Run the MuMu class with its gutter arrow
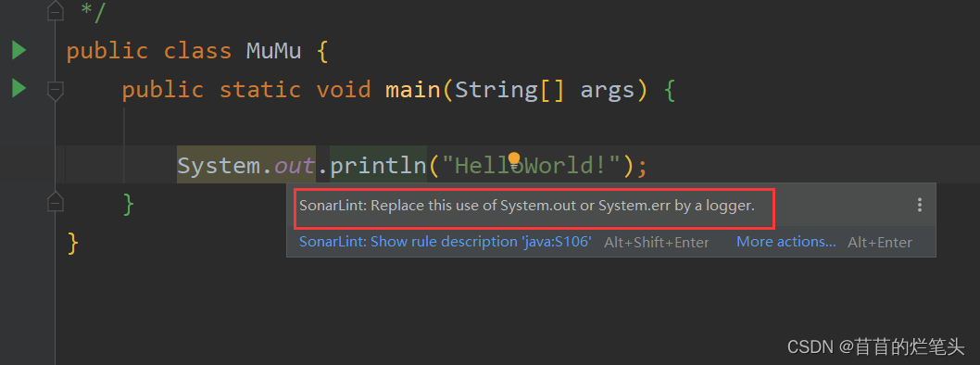 (x=19, y=50)
